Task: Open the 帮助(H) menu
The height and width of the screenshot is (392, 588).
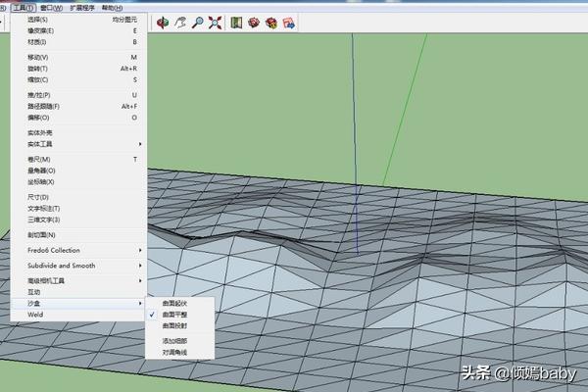Action: point(112,8)
